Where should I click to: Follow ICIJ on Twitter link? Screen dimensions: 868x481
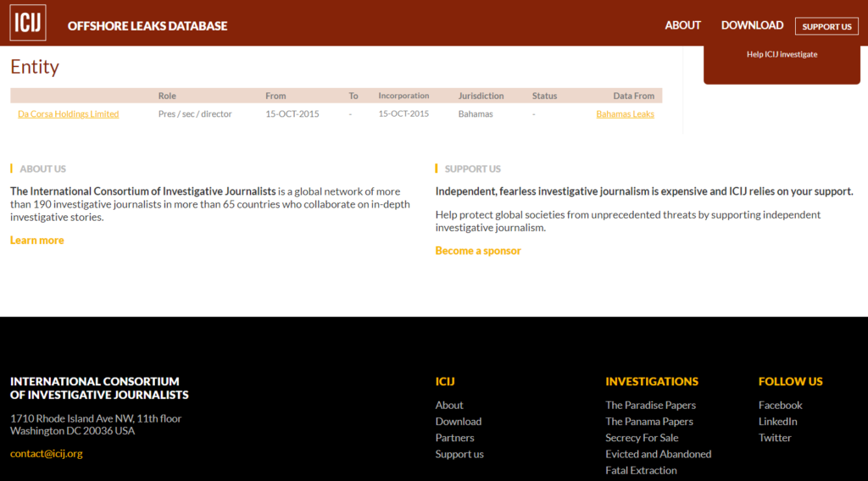point(775,438)
